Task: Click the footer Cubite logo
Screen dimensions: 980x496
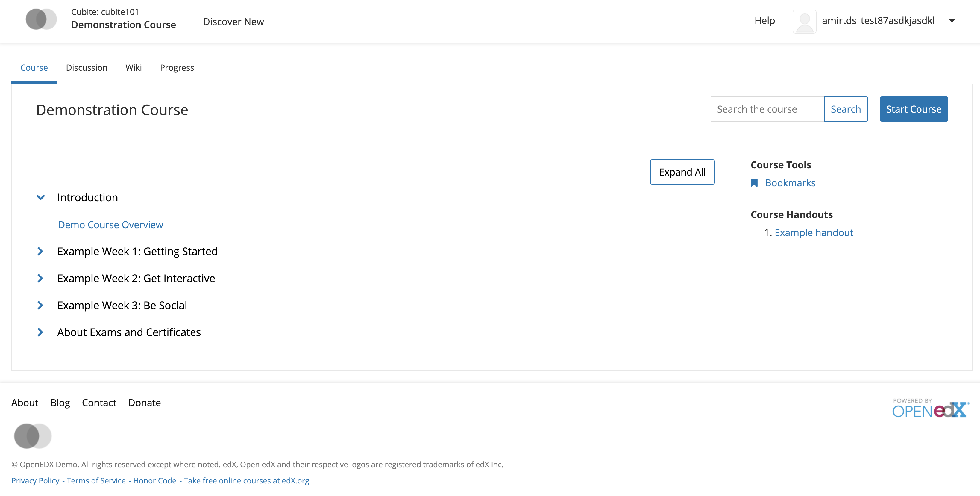Action: tap(33, 436)
